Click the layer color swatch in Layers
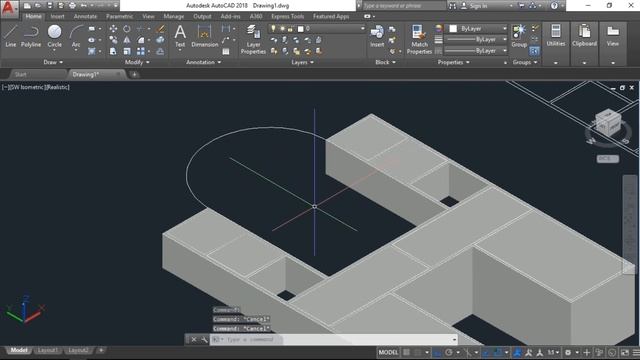This screenshot has height=360, width=640. (301, 29)
